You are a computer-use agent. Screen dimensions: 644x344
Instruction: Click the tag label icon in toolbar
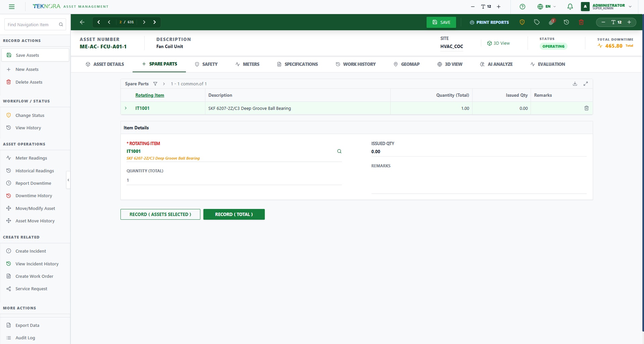pyautogui.click(x=537, y=22)
